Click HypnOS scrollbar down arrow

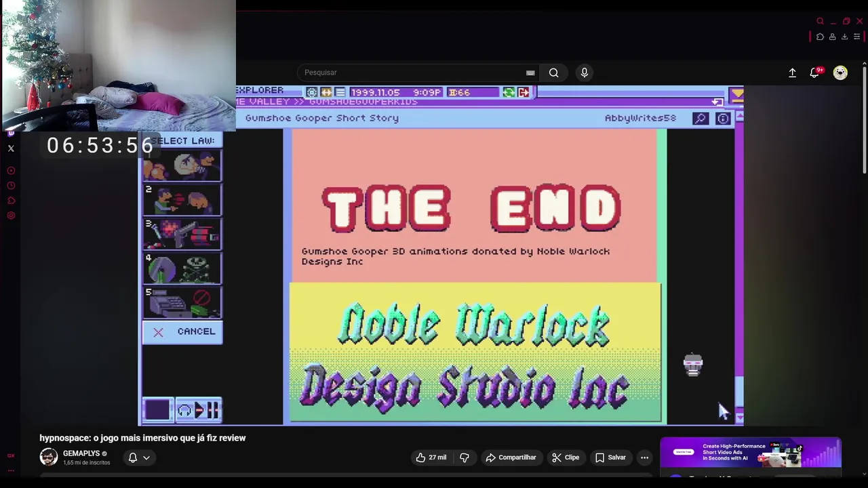pyautogui.click(x=739, y=418)
